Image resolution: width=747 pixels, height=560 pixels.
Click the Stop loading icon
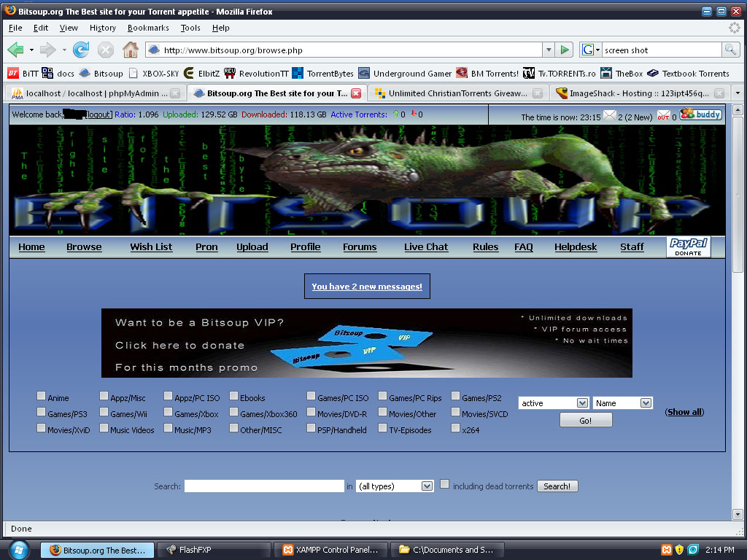point(105,50)
